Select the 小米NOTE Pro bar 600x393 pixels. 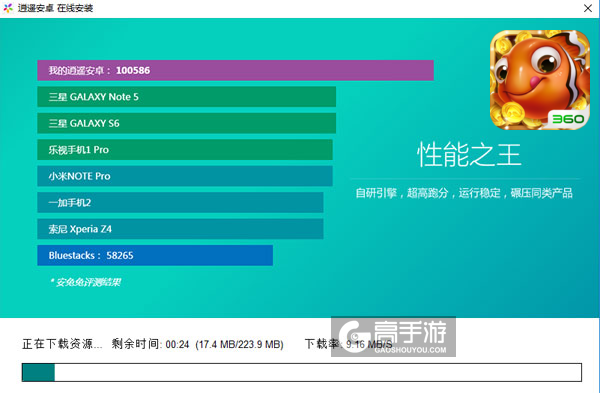[185, 176]
